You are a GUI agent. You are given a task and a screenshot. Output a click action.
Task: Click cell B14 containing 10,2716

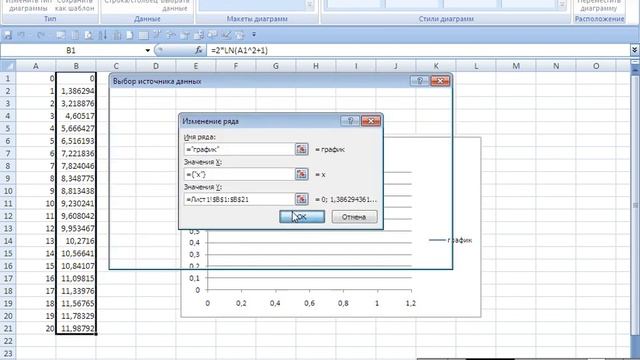[76, 241]
